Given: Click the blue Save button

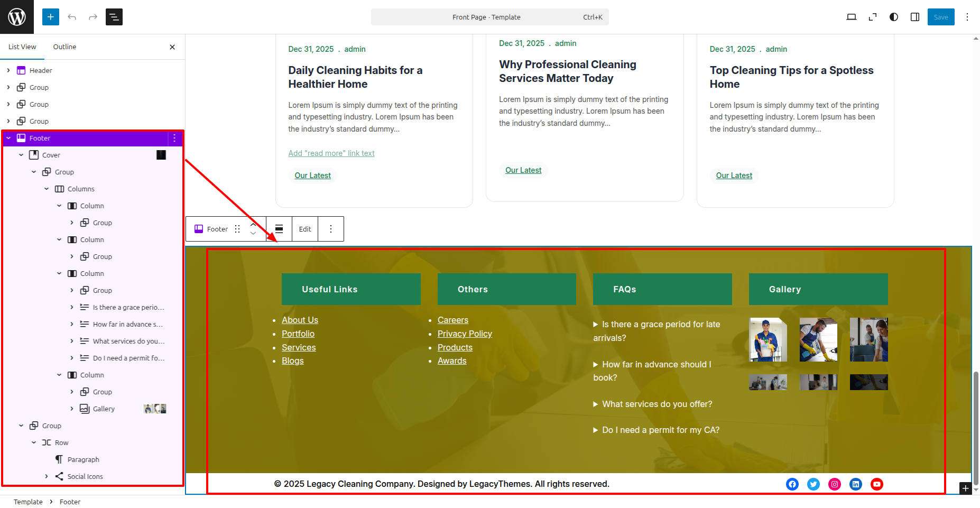Looking at the screenshot, I should (x=940, y=17).
